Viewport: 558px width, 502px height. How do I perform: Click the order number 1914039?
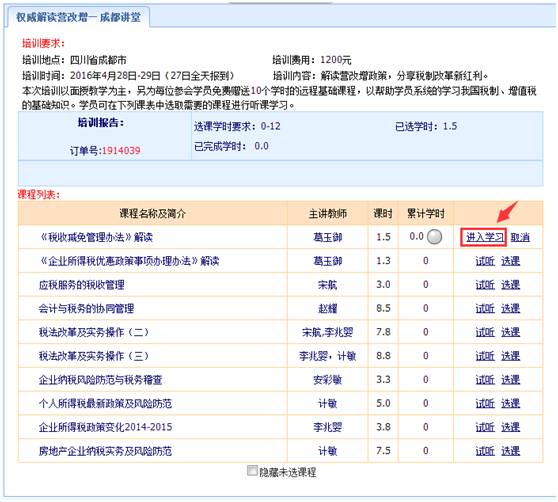coord(121,150)
